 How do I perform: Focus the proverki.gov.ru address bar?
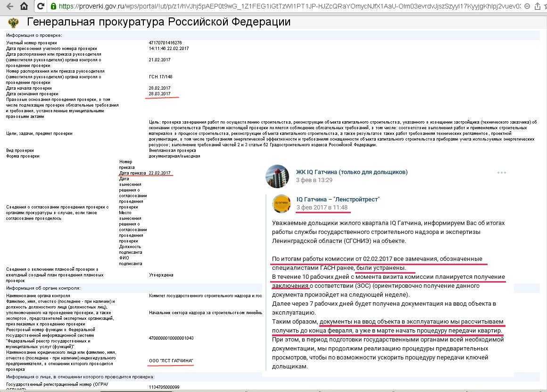tap(289, 6)
